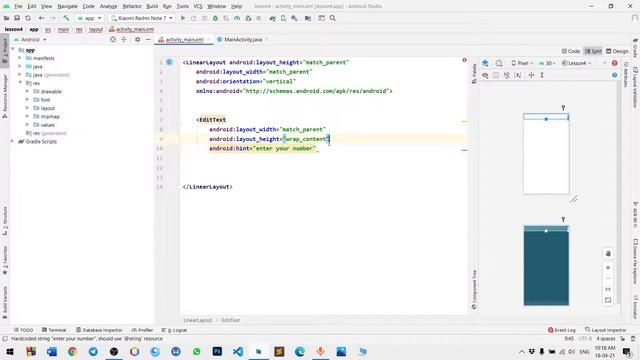Open the File menu
This screenshot has width=640, height=360.
(x=18, y=6)
